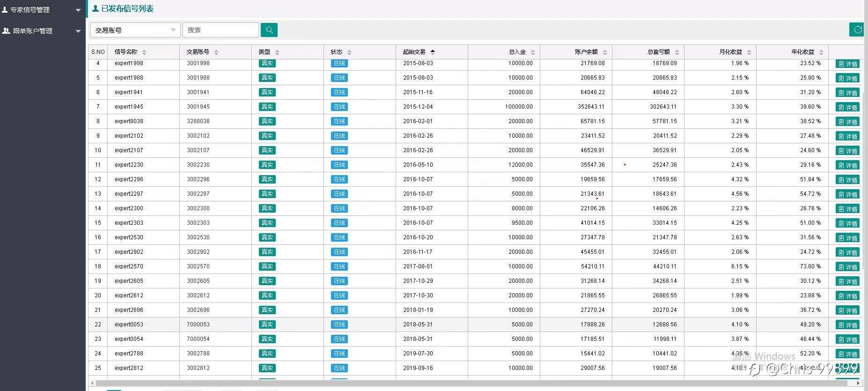Open 详情 for expert1945 row

click(x=847, y=107)
